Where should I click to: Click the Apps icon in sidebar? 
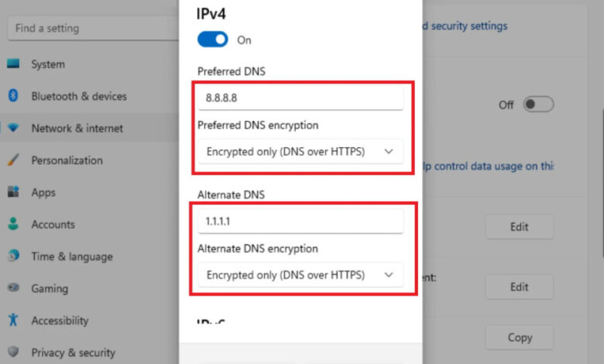(13, 192)
